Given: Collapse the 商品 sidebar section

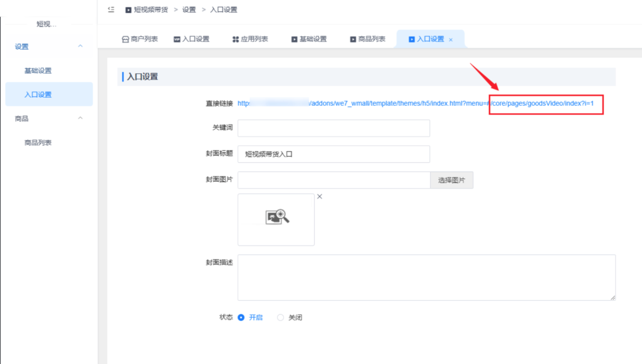Looking at the screenshot, I should 80,118.
